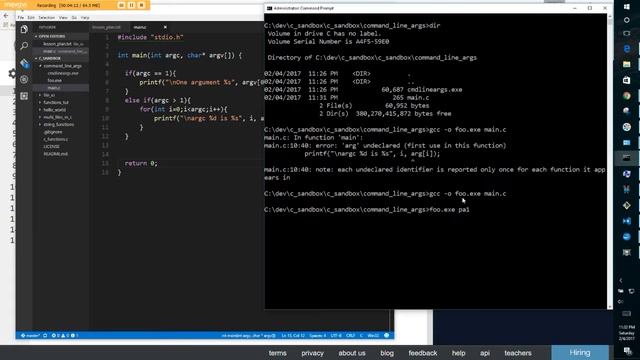Open Microsoft Edge from the taskbar
Image resolution: width=640 pixels, height=360 pixels.
click(x=627, y=49)
